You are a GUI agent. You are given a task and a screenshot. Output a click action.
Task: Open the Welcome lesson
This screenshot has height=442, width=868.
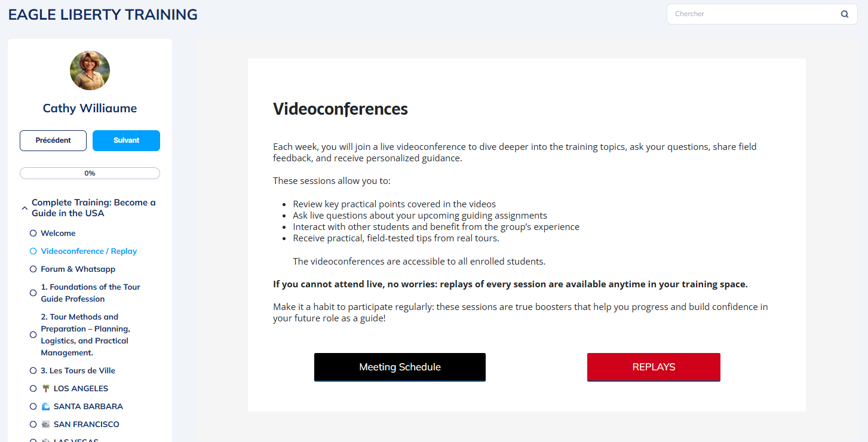(x=58, y=234)
